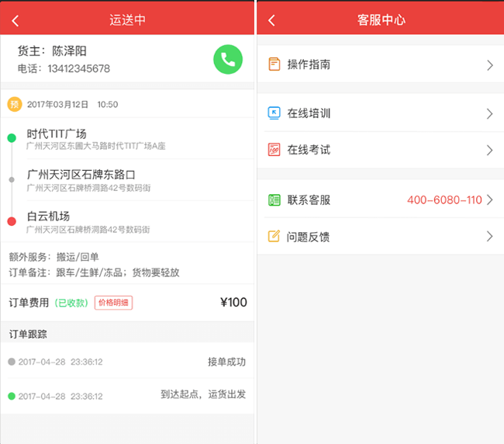Tap the green status dot beside 运货出发

pyautogui.click(x=12, y=396)
